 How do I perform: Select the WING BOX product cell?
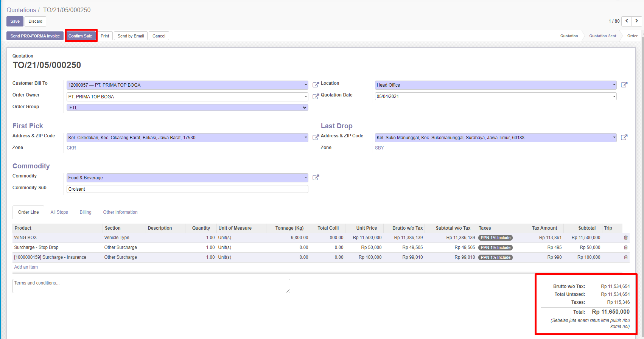[x=58, y=238]
